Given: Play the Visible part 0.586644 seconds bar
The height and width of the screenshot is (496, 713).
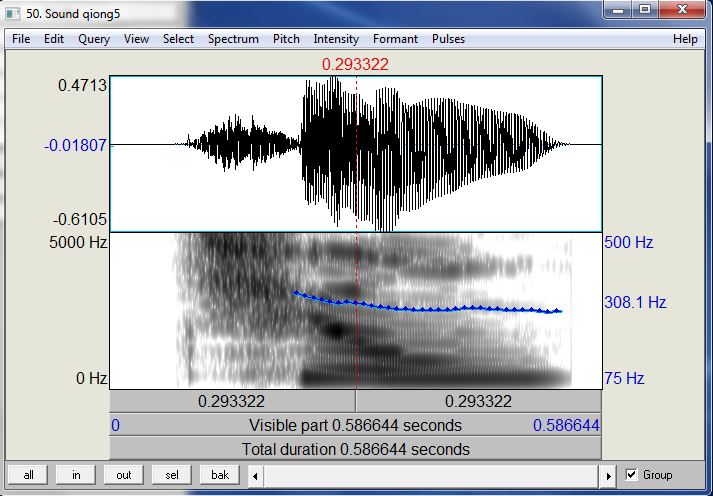Looking at the screenshot, I should [356, 425].
